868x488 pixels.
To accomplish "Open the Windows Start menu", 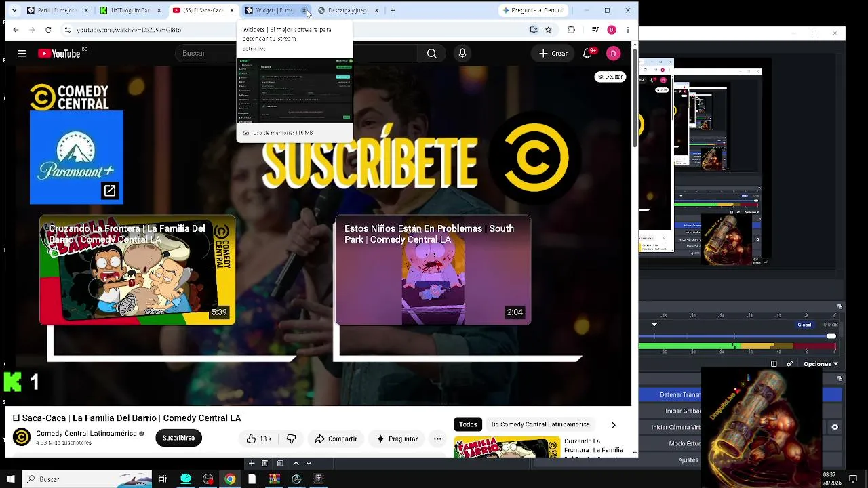I will [x=10, y=479].
